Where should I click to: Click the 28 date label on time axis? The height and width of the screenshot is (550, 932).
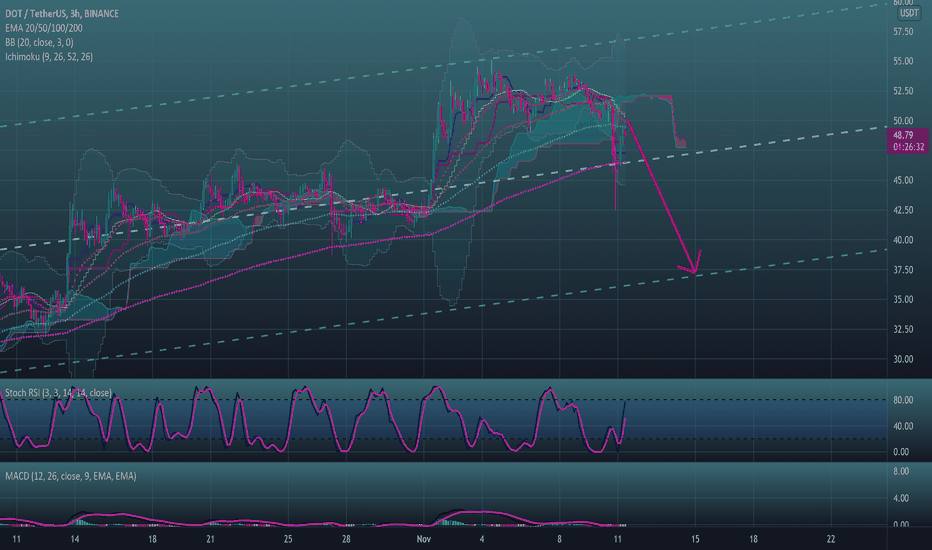point(346,539)
